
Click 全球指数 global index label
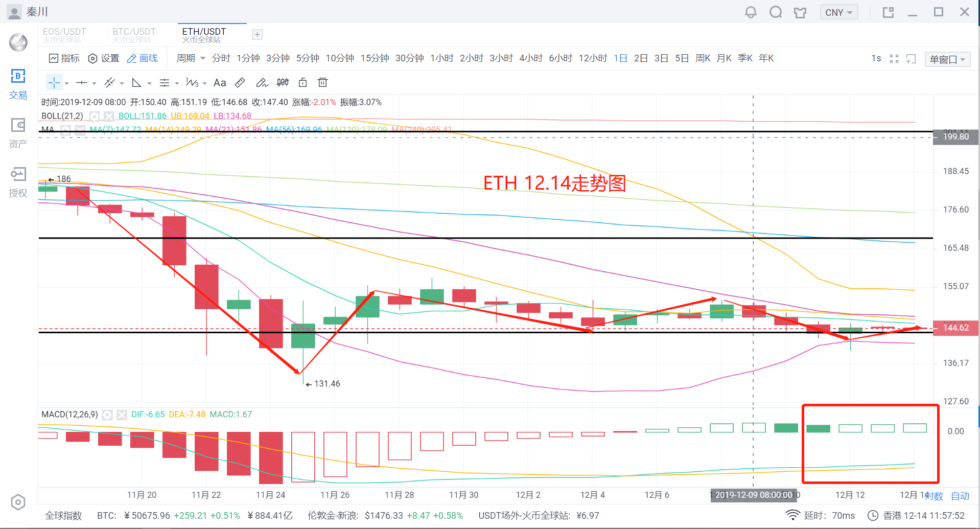(63, 516)
